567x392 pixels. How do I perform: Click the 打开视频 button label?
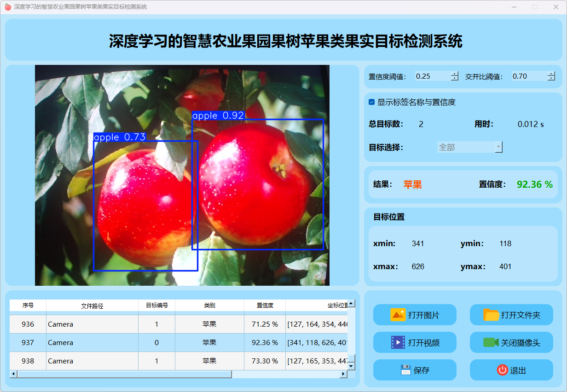pyautogui.click(x=423, y=343)
